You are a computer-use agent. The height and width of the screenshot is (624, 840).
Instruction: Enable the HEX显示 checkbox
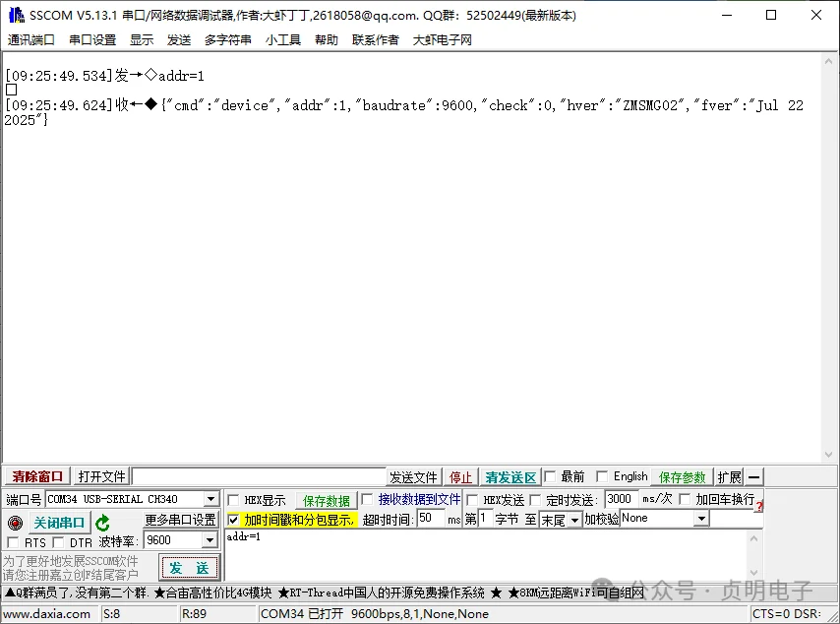tap(233, 500)
